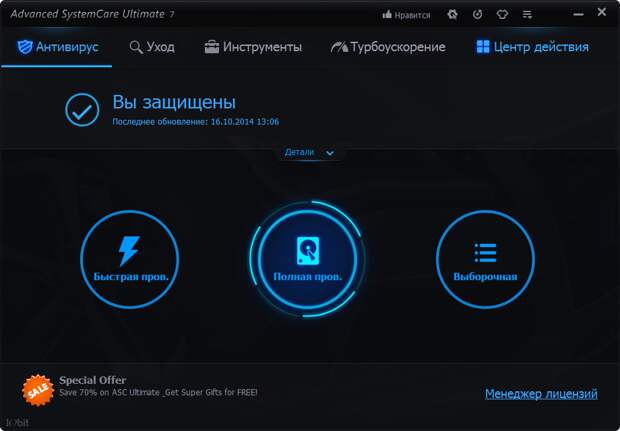
Task: Click the restore/rescue clock icon
Action: pyautogui.click(x=477, y=15)
